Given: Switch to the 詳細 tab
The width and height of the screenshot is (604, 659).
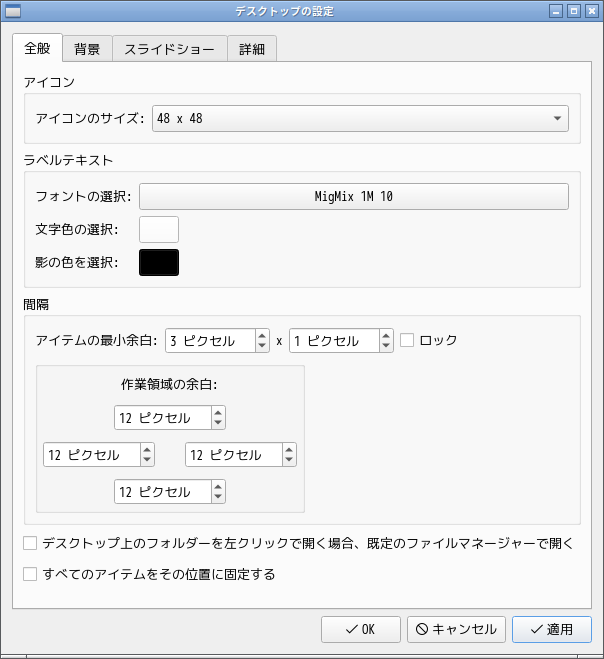Looking at the screenshot, I should 252,49.
